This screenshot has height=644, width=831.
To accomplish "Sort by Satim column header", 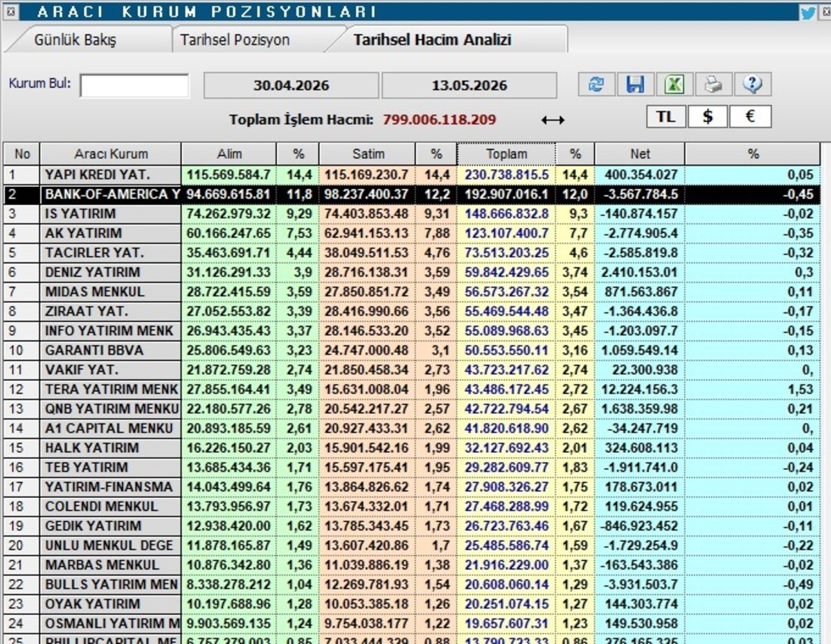I will pyautogui.click(x=368, y=154).
